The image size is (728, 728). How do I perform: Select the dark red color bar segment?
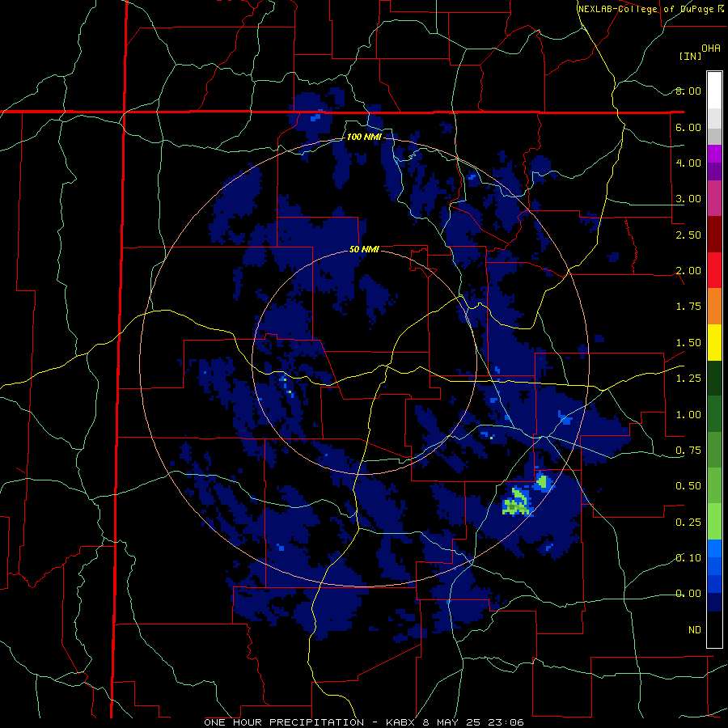[x=714, y=235]
